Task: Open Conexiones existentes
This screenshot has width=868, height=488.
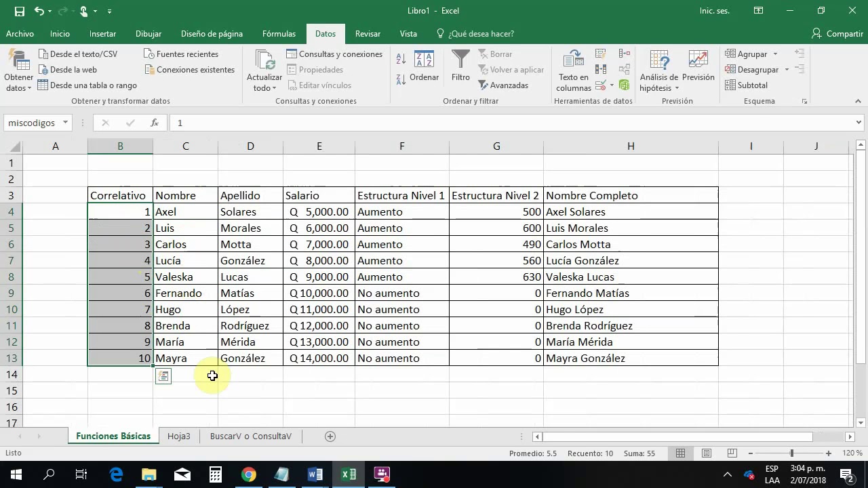Action: click(189, 70)
